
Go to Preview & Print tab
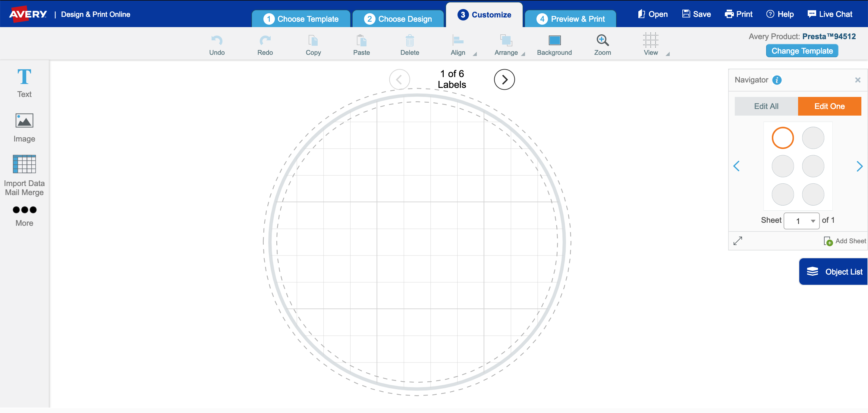pyautogui.click(x=571, y=19)
